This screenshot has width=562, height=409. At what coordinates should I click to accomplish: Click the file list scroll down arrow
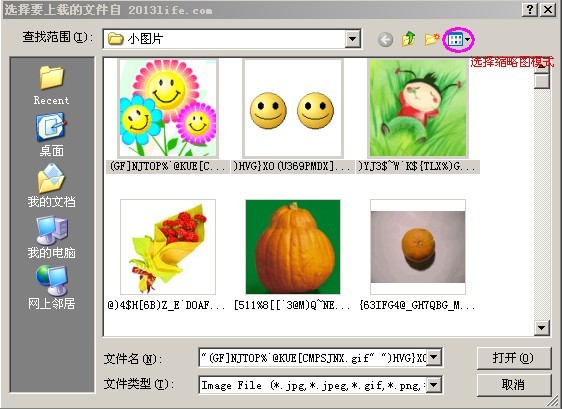(542, 327)
